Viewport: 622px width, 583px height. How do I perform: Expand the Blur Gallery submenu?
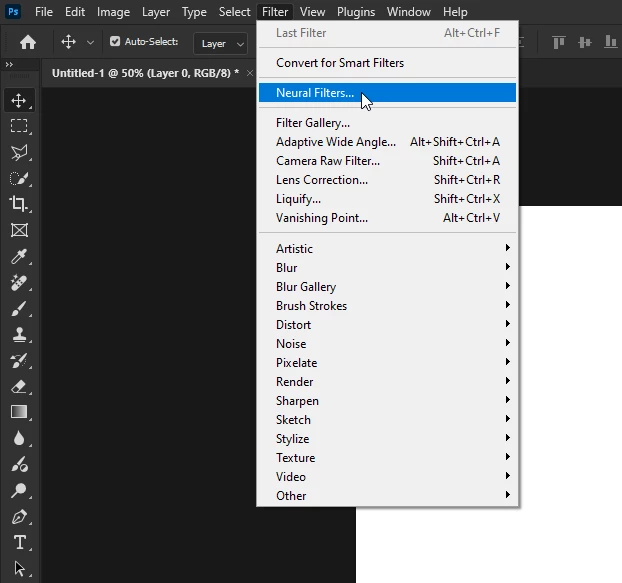coord(387,287)
